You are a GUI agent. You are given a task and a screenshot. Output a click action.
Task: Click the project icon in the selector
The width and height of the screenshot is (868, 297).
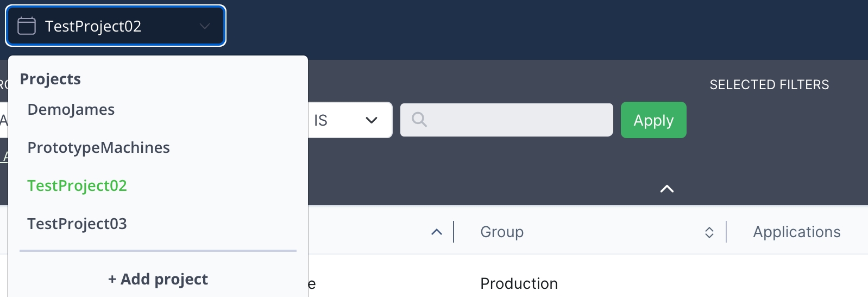(x=27, y=26)
